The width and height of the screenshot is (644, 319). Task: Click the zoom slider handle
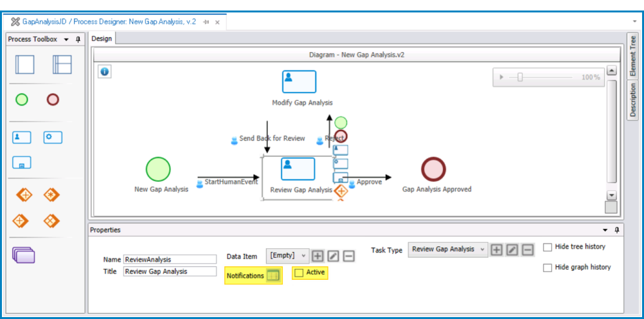click(520, 77)
